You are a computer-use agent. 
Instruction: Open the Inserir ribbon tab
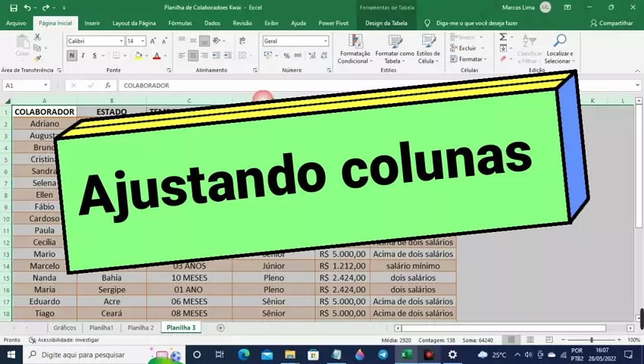point(92,24)
